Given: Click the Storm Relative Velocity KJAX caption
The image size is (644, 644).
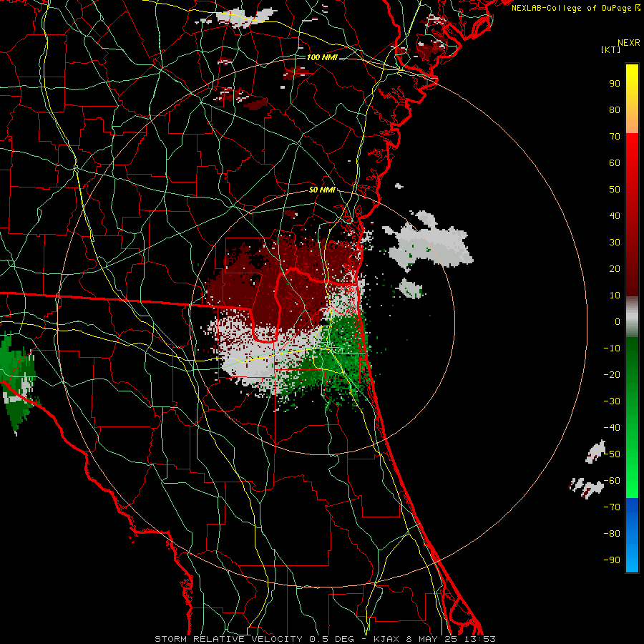Looking at the screenshot, I should (325, 639).
